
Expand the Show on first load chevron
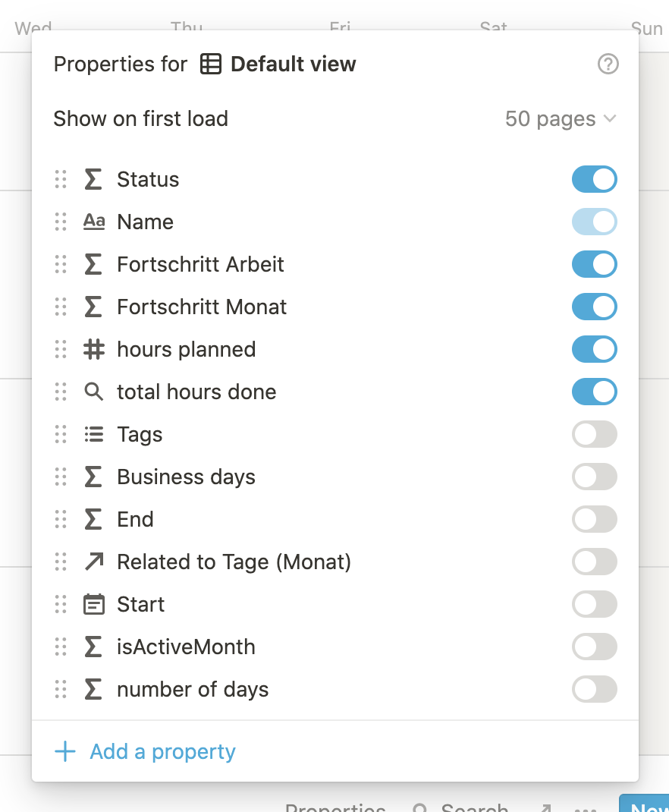click(x=610, y=118)
